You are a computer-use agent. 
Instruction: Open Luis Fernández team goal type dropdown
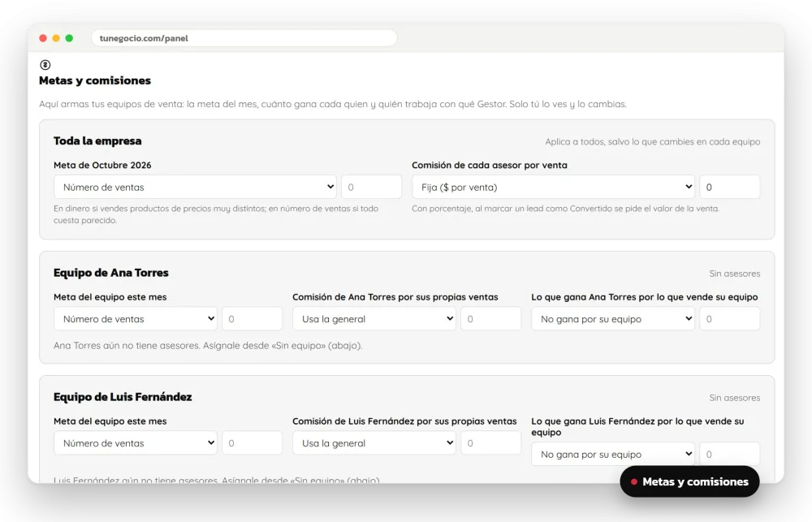(x=135, y=443)
